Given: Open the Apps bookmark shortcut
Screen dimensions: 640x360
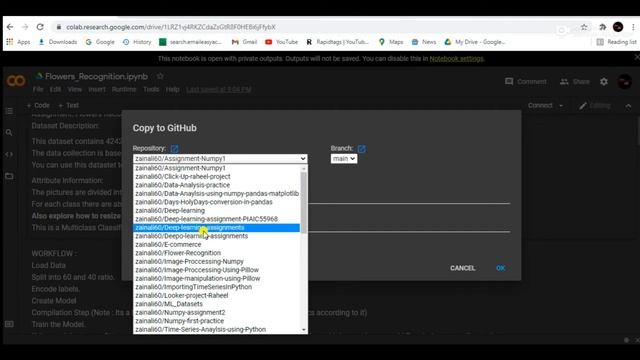Looking at the screenshot, I should (x=18, y=42).
